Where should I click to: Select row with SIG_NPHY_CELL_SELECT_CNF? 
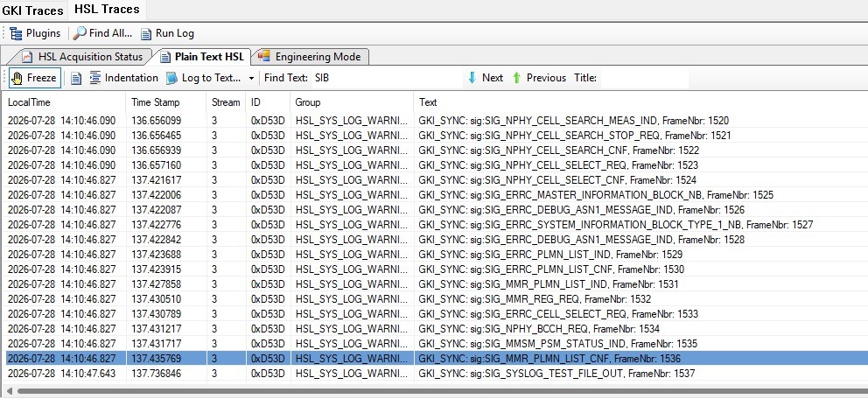pos(437,180)
